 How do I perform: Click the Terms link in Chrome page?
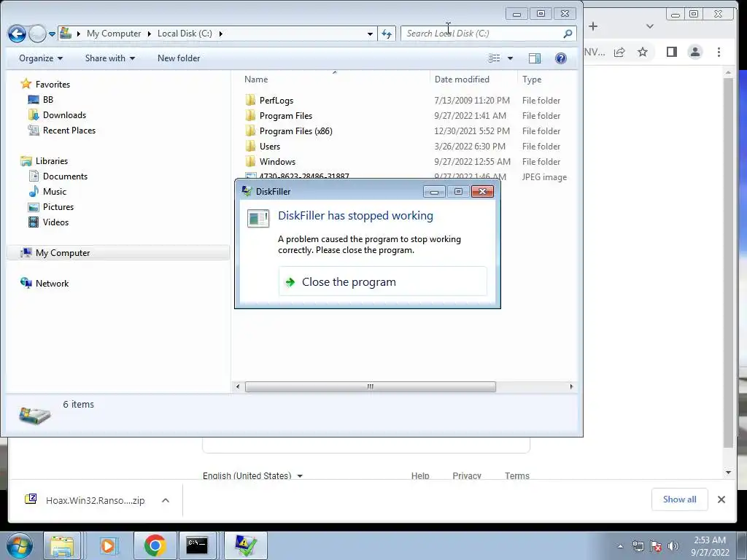[x=517, y=475]
